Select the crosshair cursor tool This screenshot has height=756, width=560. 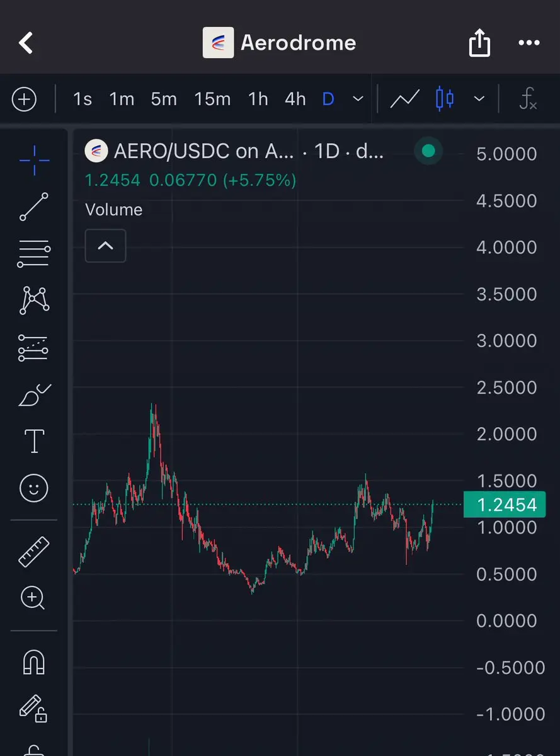click(34, 160)
